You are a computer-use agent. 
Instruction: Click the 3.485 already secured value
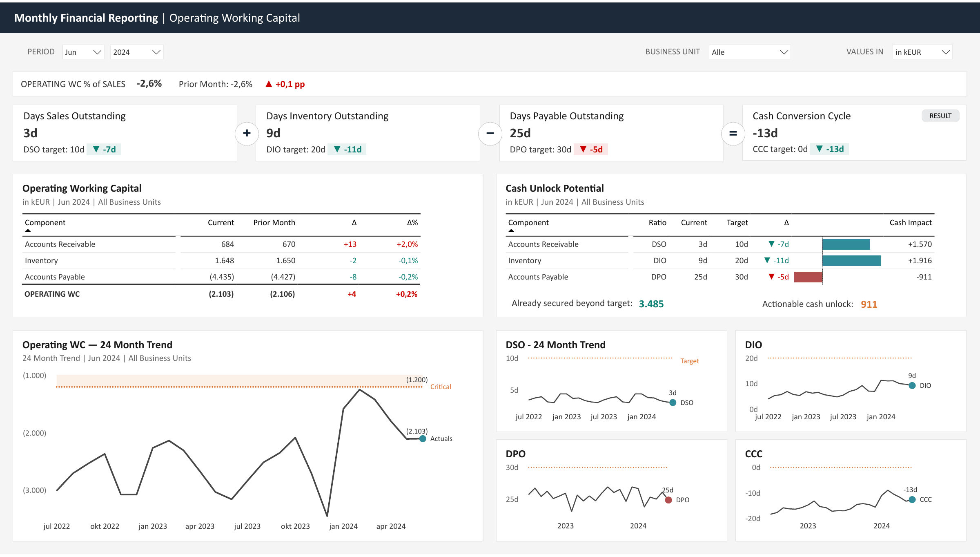[651, 304]
